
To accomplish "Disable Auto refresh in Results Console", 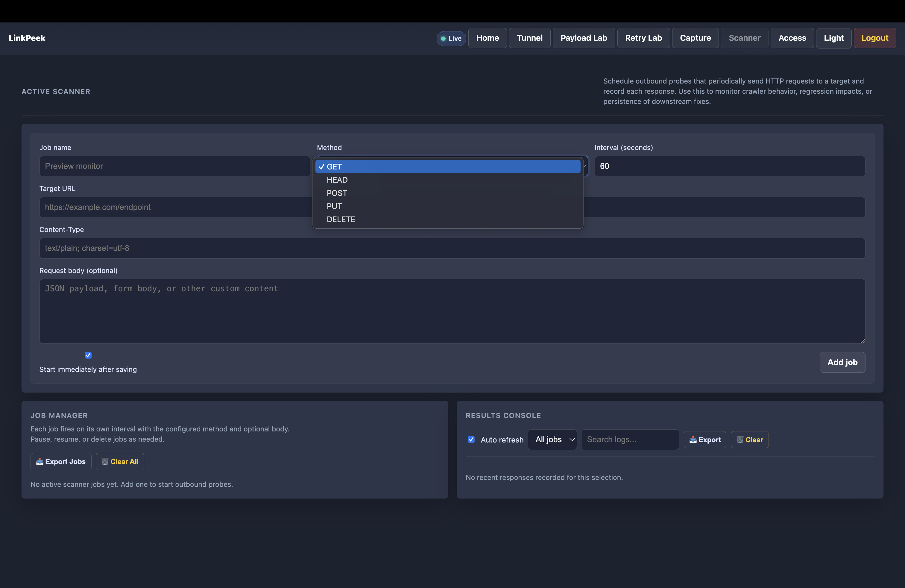I will (x=471, y=439).
